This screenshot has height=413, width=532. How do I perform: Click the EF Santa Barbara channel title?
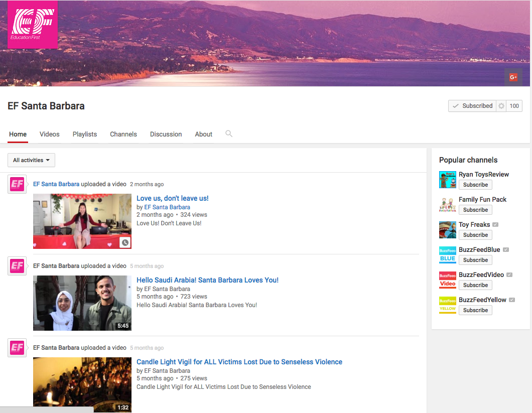(46, 106)
